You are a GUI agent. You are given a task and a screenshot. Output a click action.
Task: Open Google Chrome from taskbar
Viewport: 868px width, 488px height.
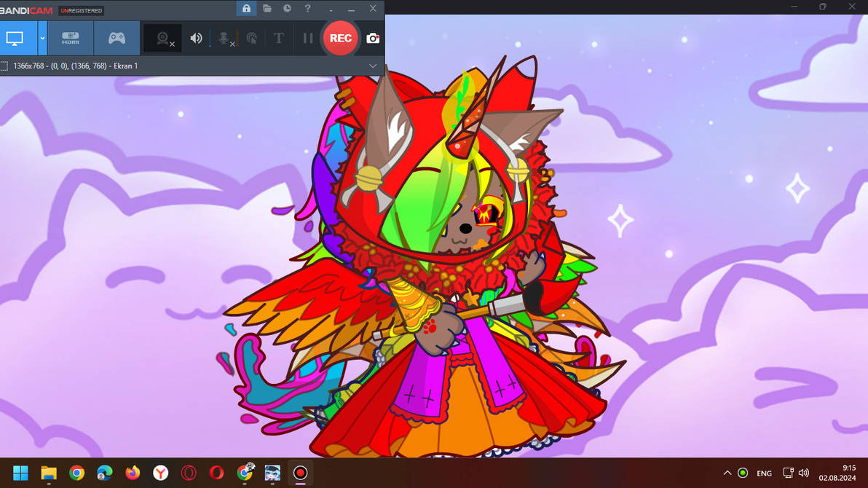[x=77, y=473]
